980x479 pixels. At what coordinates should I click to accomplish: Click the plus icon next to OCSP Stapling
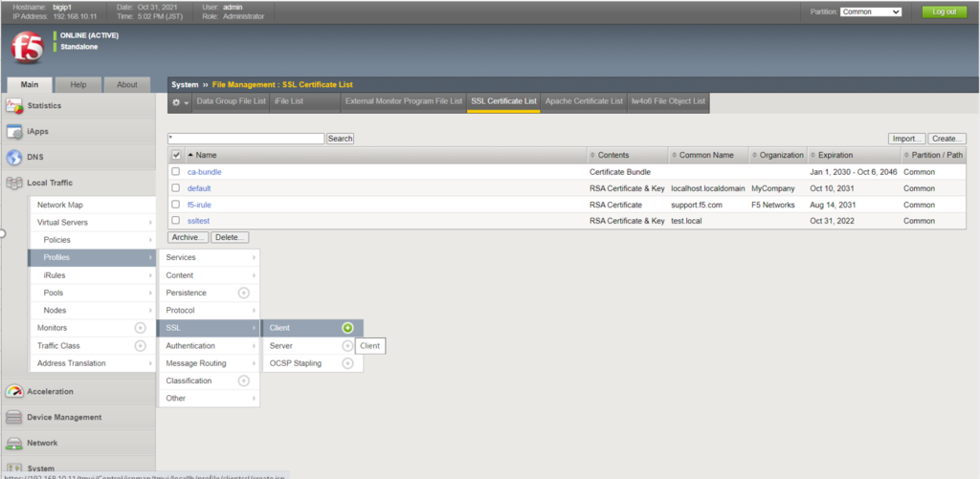coord(347,363)
